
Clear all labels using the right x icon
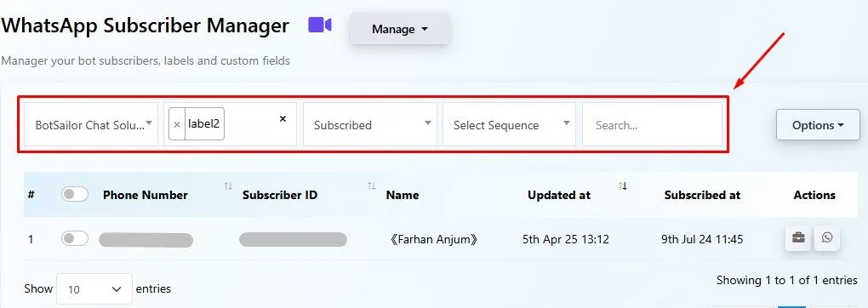pos(283,118)
